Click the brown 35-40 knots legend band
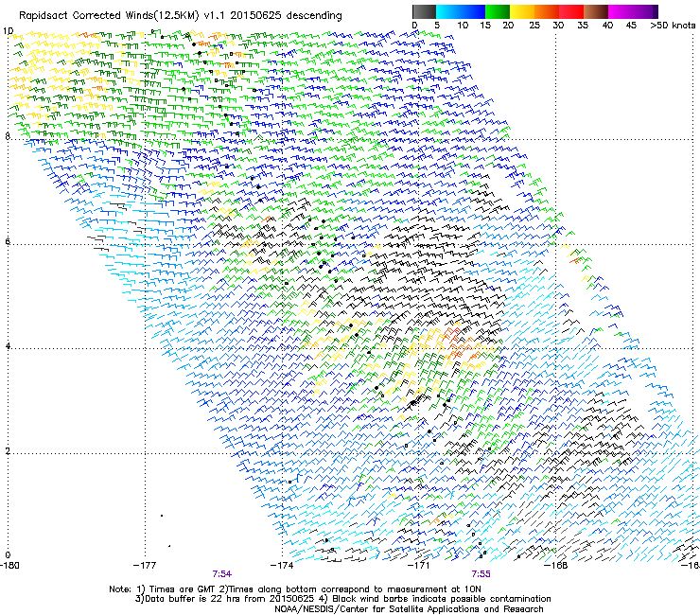700x615 pixels. pos(596,11)
